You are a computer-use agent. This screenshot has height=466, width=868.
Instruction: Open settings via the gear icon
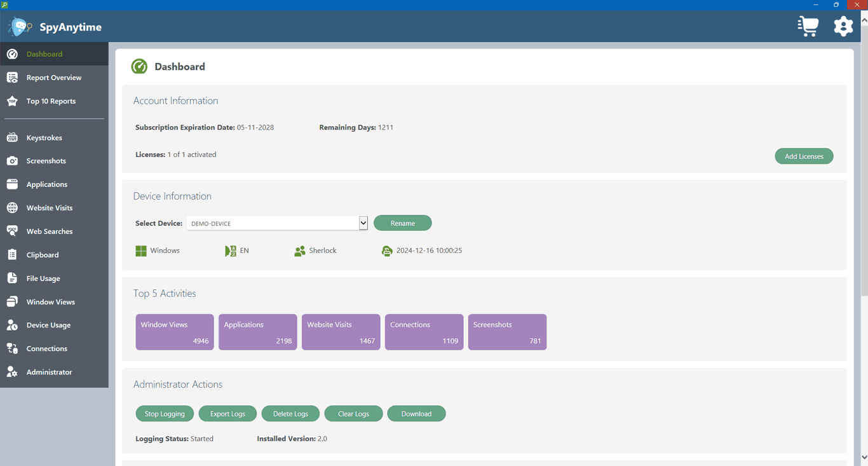(x=843, y=26)
